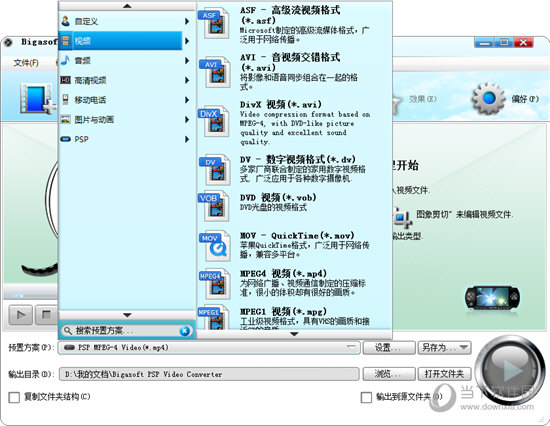This screenshot has width=550, height=426.
Task: Click the ASF format file icon
Action: [214, 24]
